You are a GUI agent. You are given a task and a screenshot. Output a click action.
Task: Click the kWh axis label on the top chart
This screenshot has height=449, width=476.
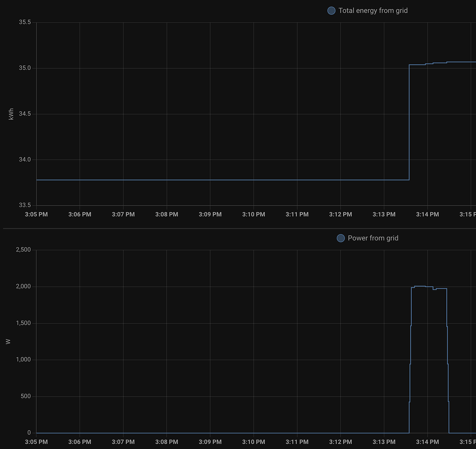(11, 113)
